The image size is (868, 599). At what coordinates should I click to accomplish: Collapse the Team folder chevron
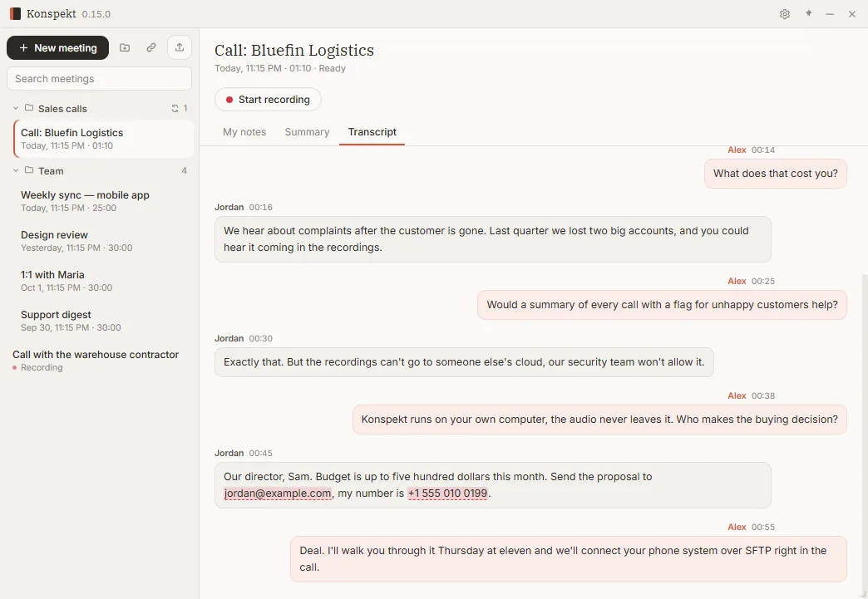click(16, 171)
